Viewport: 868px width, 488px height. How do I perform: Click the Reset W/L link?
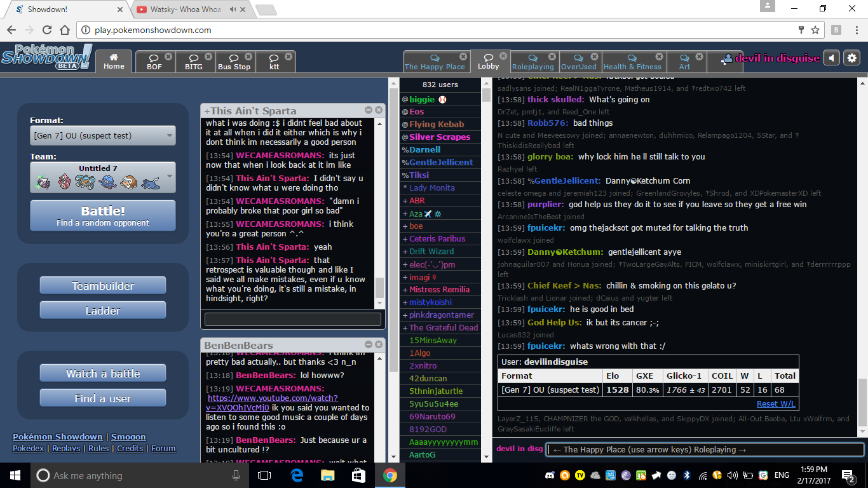click(x=776, y=403)
